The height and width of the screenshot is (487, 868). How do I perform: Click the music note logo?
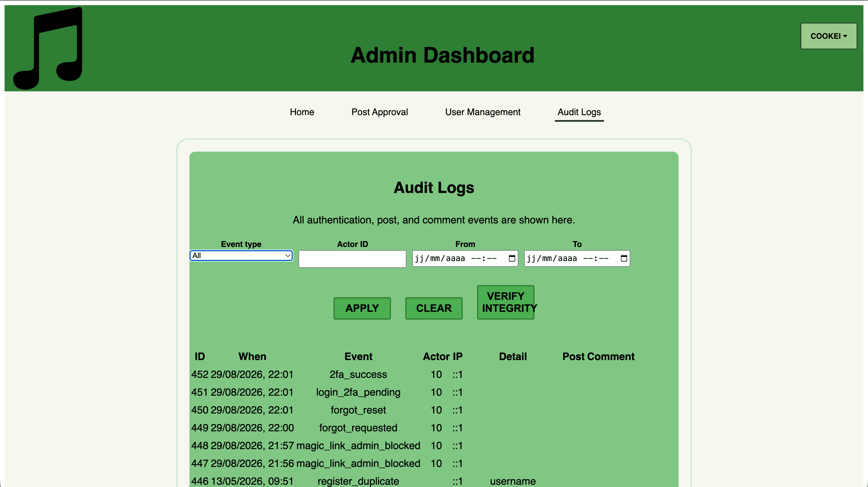coord(48,48)
